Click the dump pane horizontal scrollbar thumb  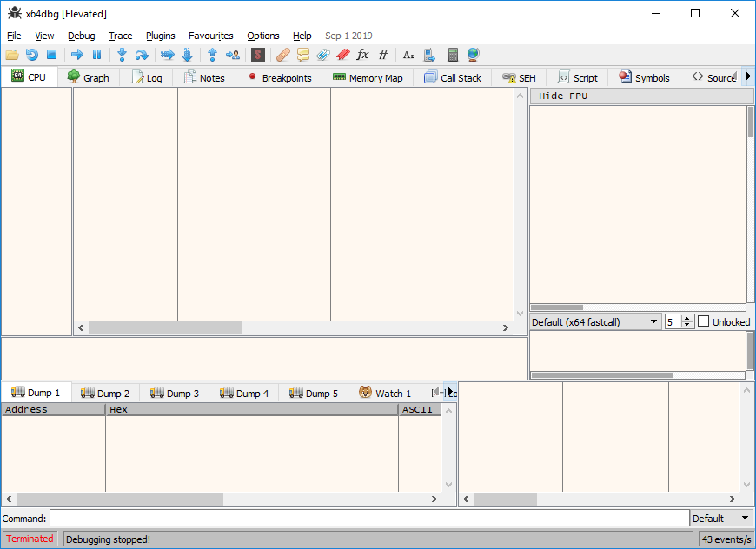click(120, 499)
